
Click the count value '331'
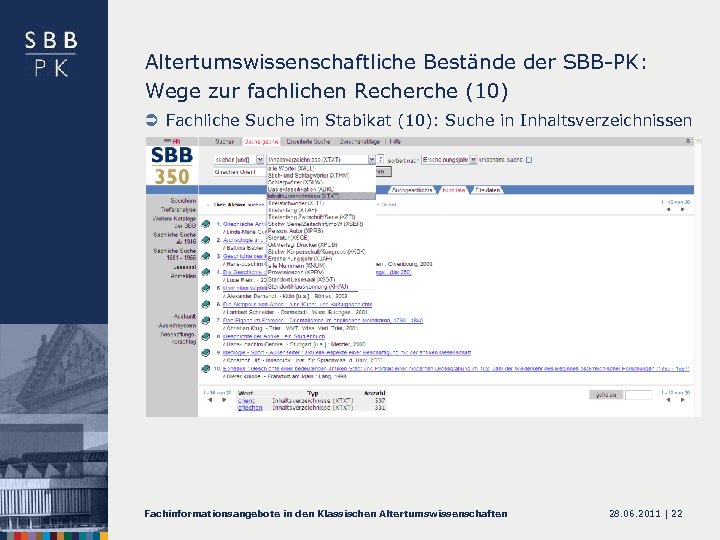[380, 407]
